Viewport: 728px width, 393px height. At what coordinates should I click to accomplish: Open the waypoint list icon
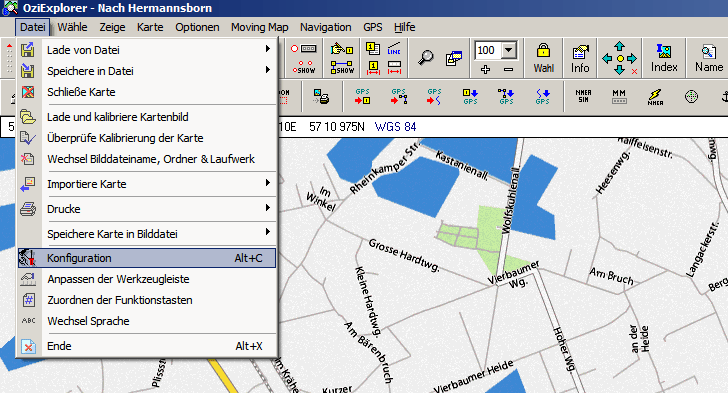373,48
